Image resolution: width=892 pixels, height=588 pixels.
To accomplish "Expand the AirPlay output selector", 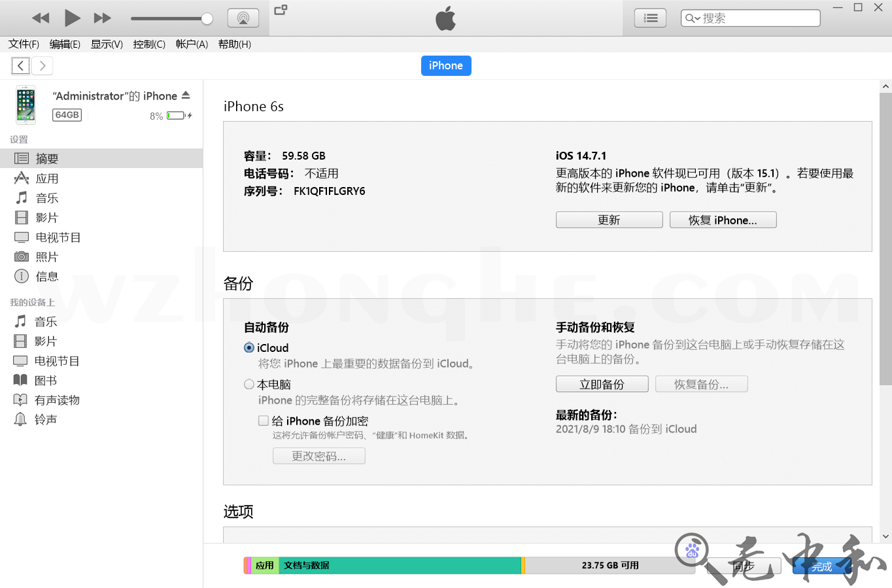I will [243, 18].
